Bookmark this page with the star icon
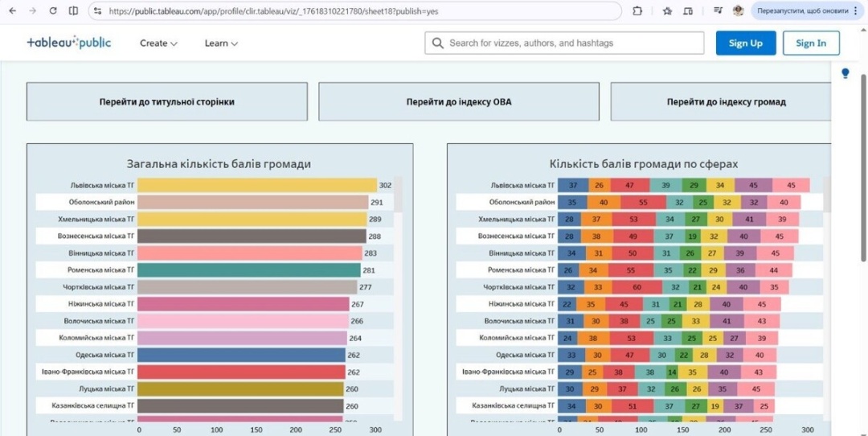 pyautogui.click(x=667, y=10)
